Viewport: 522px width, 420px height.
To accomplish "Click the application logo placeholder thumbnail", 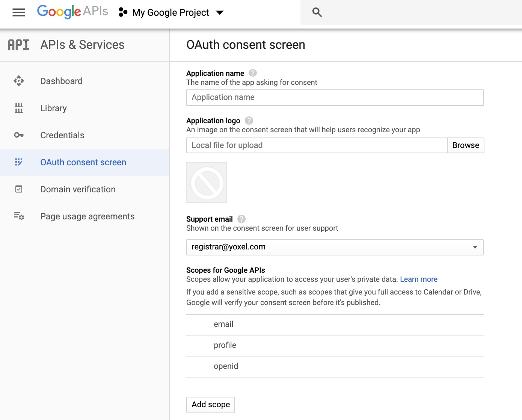I will click(x=207, y=183).
